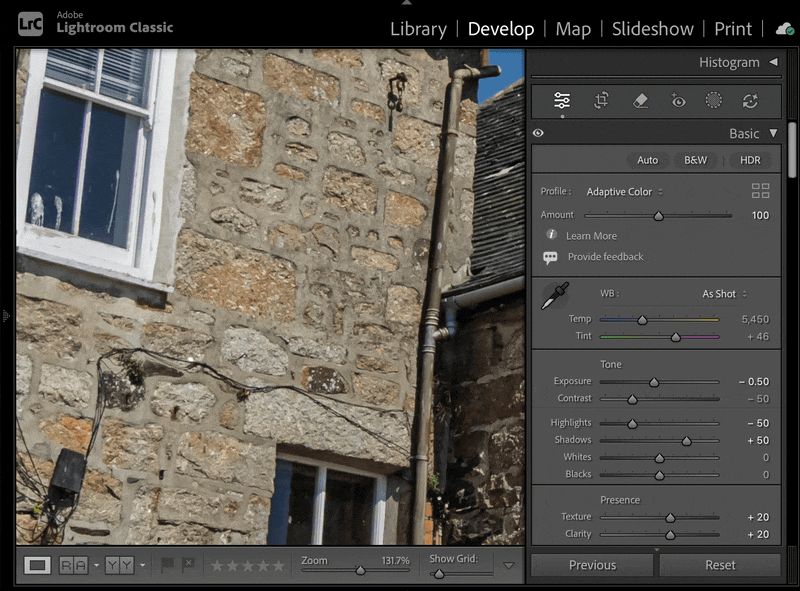Toggle B&W treatment

click(x=695, y=160)
